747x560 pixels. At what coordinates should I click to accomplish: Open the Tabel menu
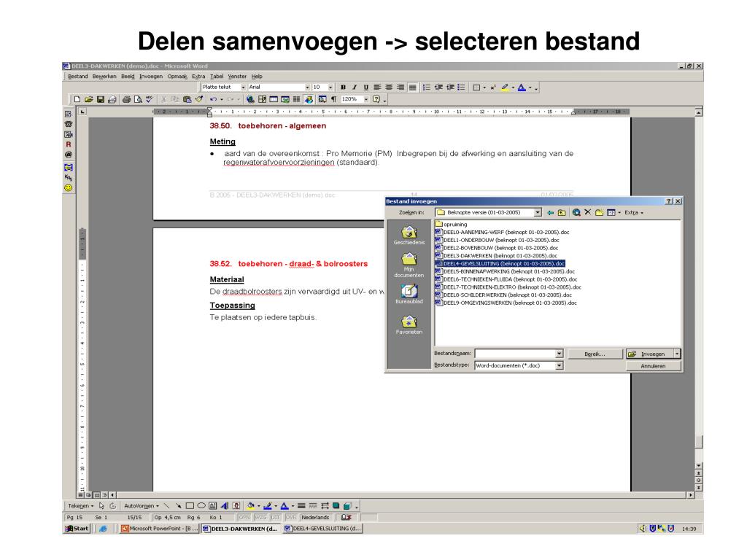click(x=217, y=76)
